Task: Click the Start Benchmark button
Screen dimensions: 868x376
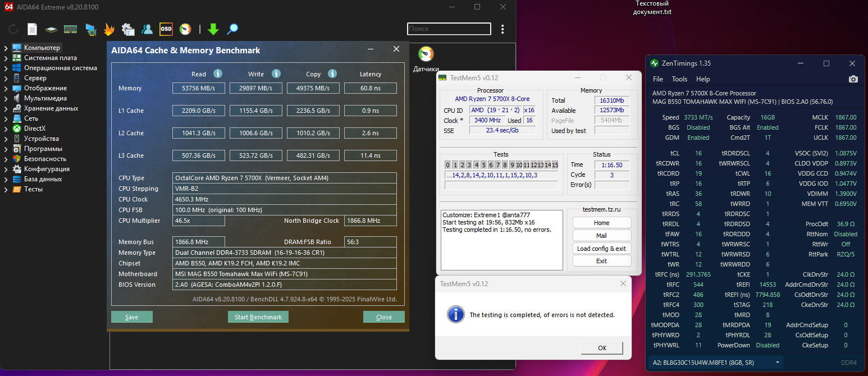Action: tap(258, 317)
